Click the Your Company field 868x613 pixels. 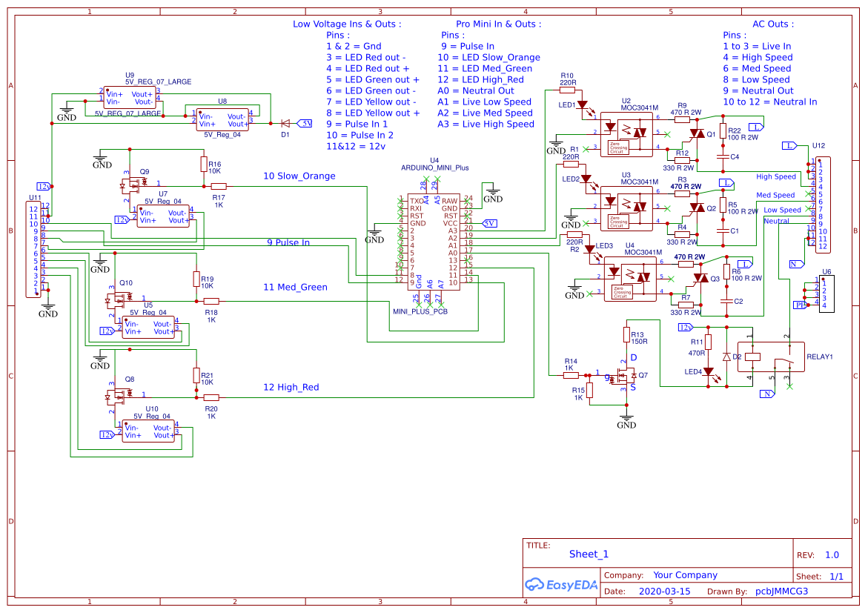point(685,574)
